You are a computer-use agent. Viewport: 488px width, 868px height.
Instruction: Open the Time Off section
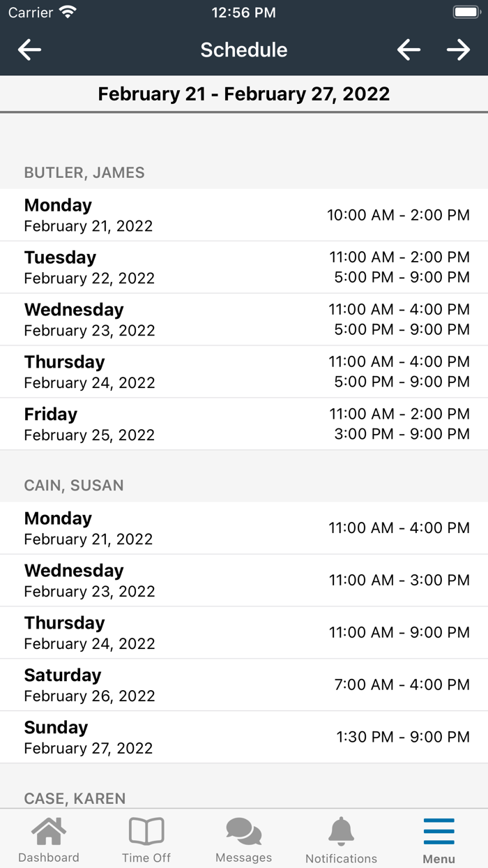[146, 837]
